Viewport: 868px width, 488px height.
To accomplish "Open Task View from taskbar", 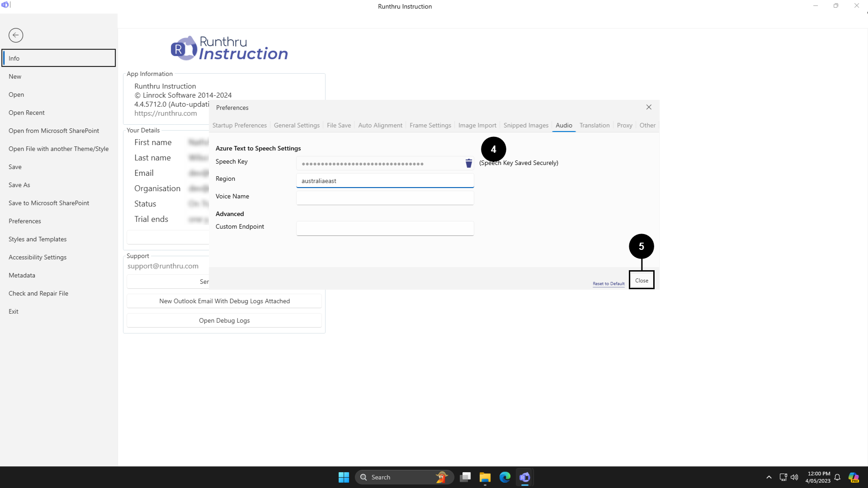I will point(465,477).
